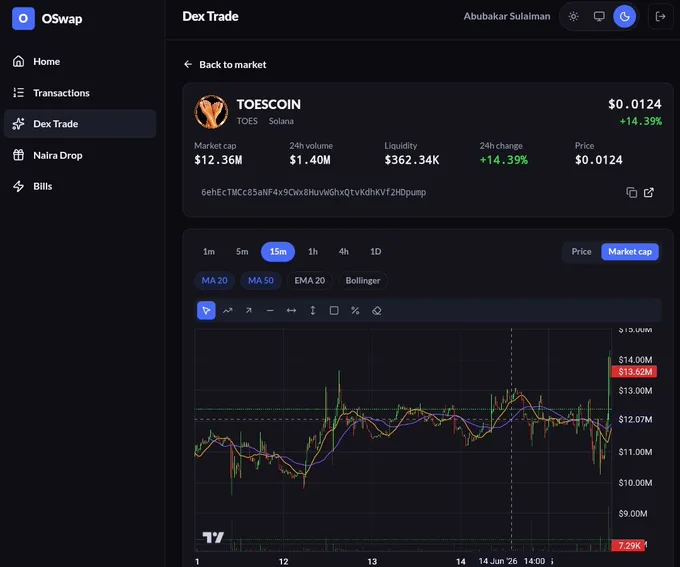Open Transactions in the sidebar
The width and height of the screenshot is (680, 567).
tap(80, 93)
